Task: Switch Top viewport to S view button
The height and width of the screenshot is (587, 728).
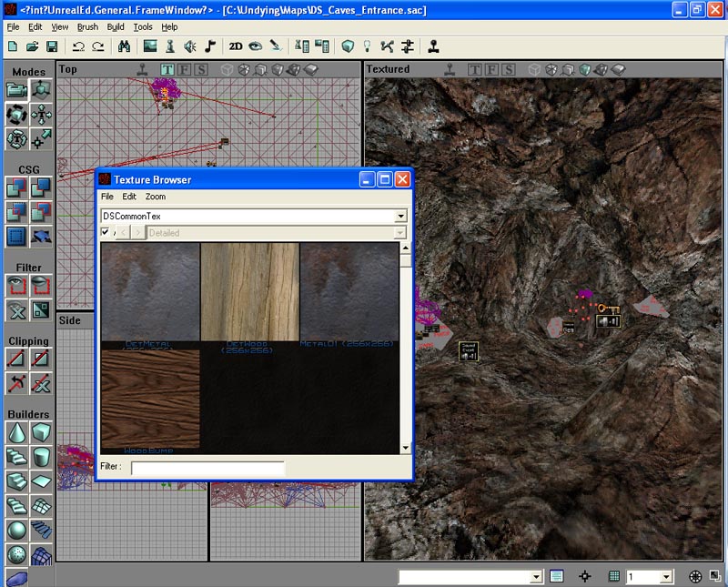Action: [201, 70]
